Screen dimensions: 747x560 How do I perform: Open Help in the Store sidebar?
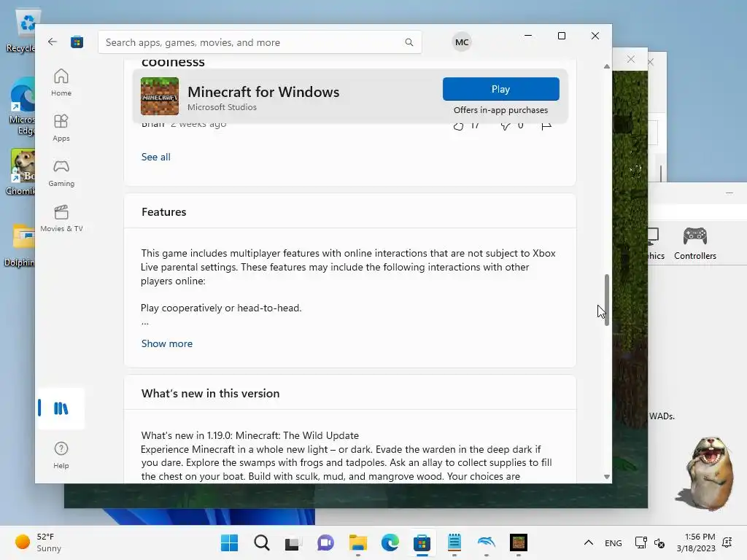click(61, 455)
